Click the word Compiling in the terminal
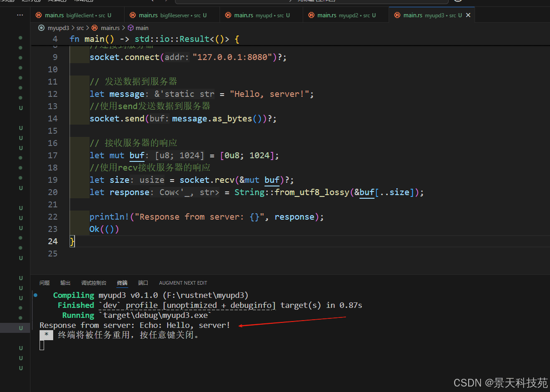Image resolution: width=550 pixels, height=392 pixels. [74, 295]
